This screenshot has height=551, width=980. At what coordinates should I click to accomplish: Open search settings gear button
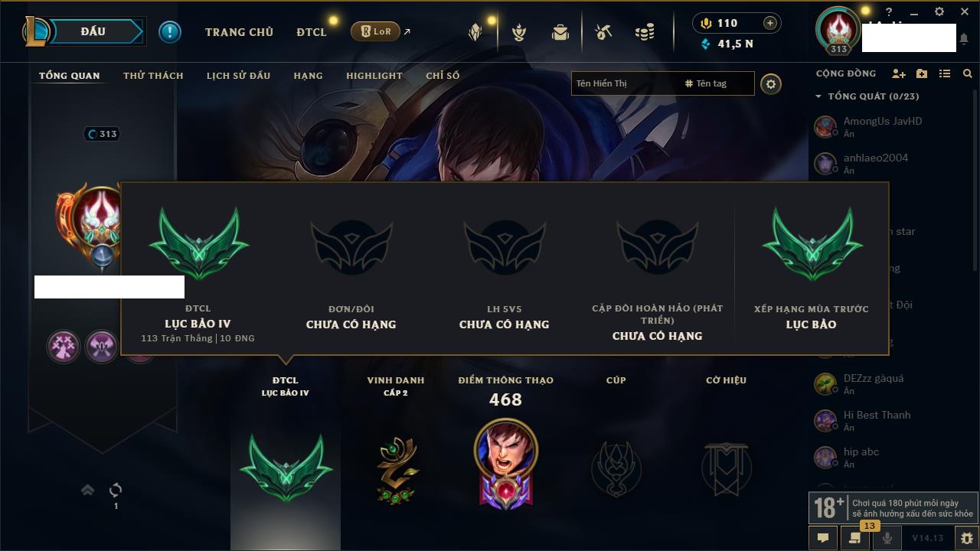click(x=771, y=83)
